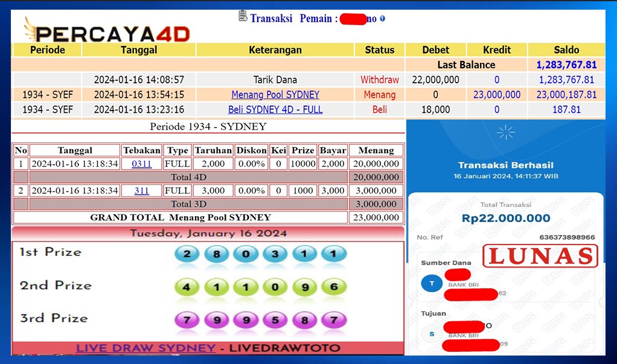Image resolution: width=617 pixels, height=364 pixels.
Task: Click the blue ball numbered 2 in 1st Prize
Action: [187, 255]
